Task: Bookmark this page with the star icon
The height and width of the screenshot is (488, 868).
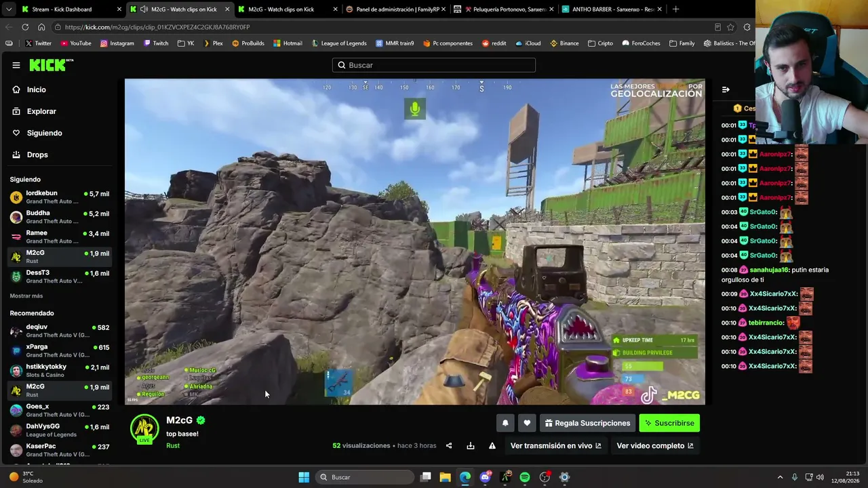Action: [x=730, y=27]
